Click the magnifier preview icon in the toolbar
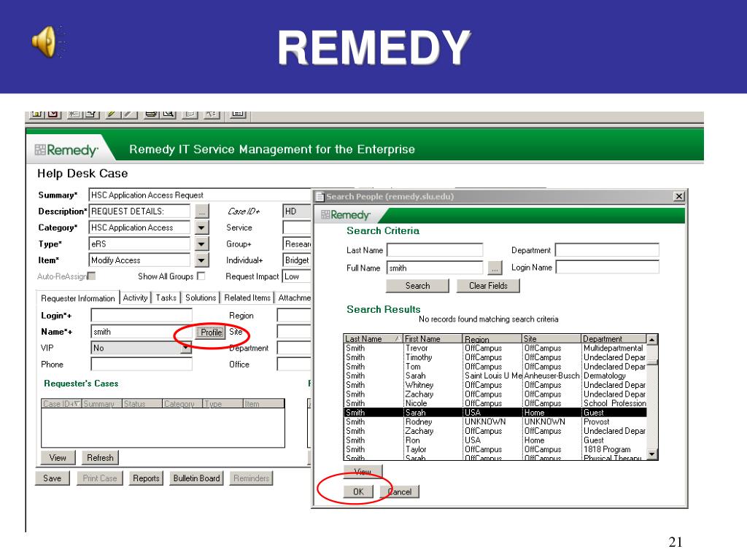747x560 pixels. point(169,114)
